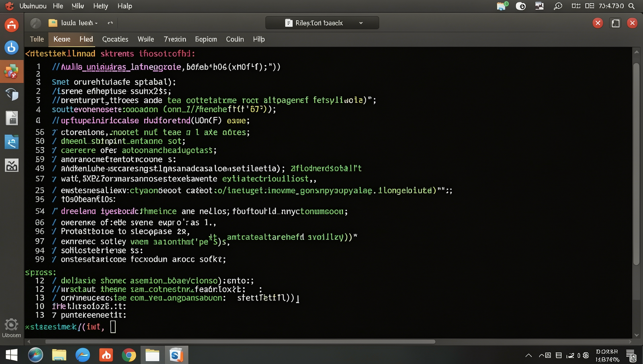Open the Keoe menu
Image resolution: width=643 pixels, height=364 pixels.
coord(62,39)
